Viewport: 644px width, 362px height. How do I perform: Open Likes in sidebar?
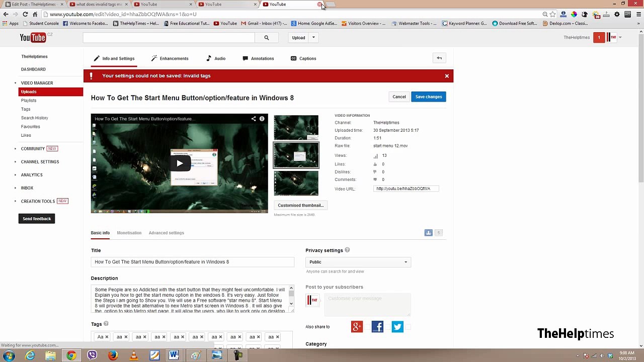click(26, 135)
